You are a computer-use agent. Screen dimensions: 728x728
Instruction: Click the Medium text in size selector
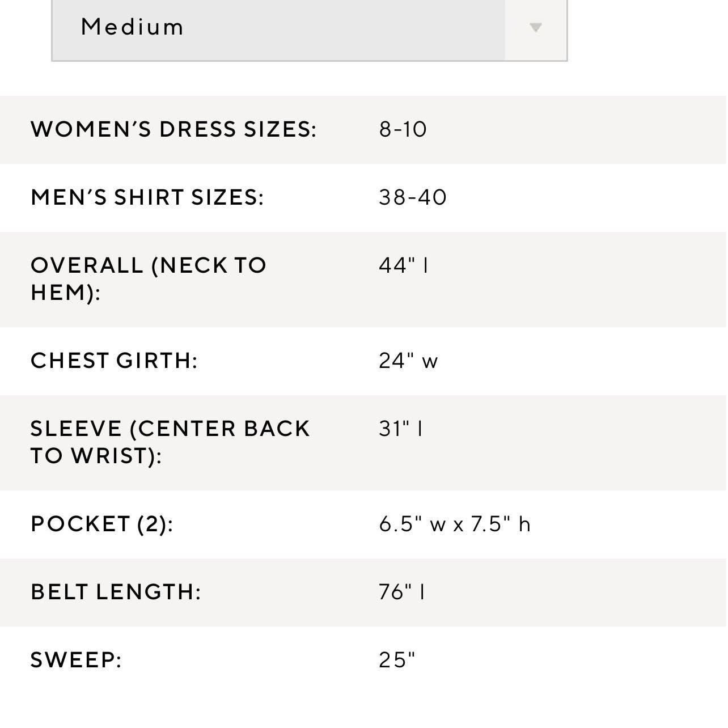pos(132,27)
